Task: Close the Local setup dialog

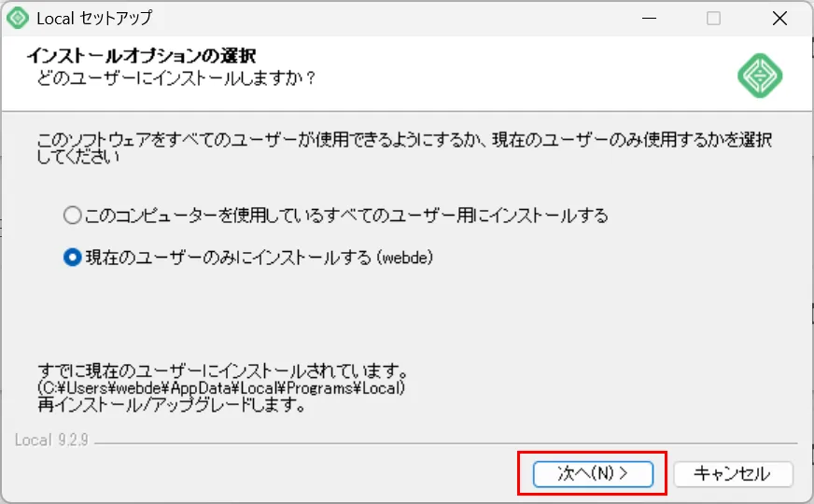Action: click(779, 18)
